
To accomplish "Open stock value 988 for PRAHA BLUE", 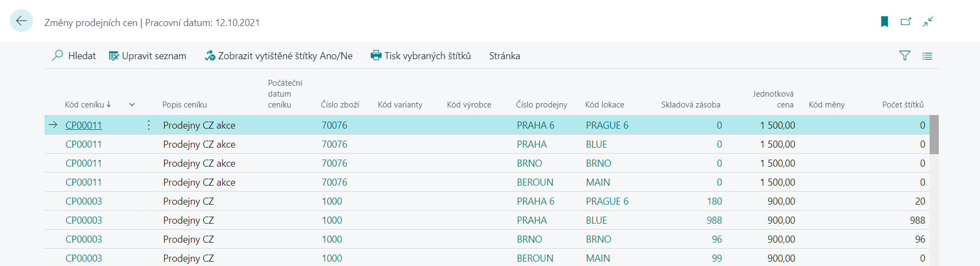I will click(x=714, y=220).
